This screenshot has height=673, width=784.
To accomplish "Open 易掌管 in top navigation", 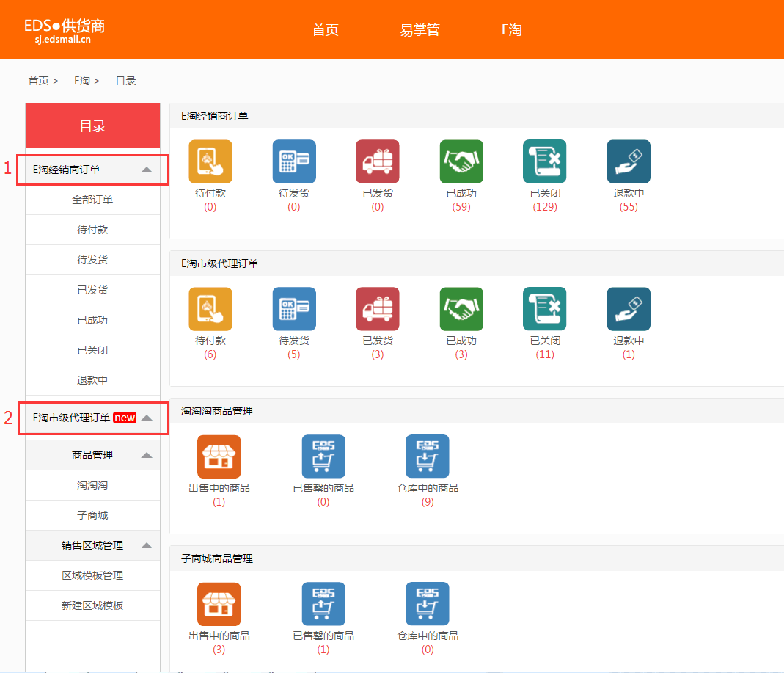I will (x=420, y=30).
